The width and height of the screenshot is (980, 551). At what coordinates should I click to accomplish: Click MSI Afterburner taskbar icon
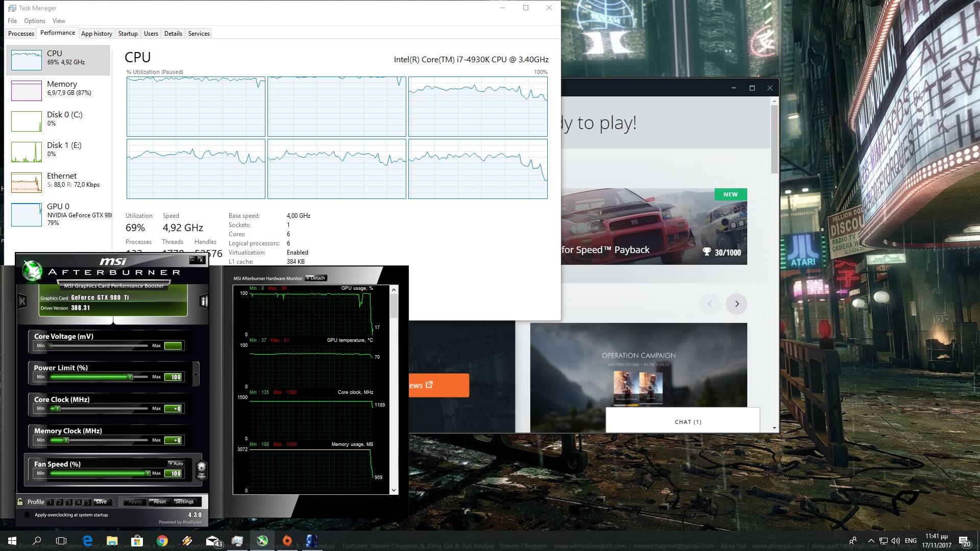(262, 541)
